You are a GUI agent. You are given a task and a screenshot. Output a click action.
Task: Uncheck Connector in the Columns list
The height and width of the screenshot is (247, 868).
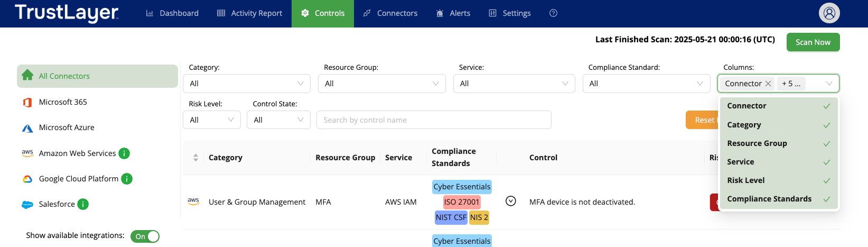pos(779,106)
